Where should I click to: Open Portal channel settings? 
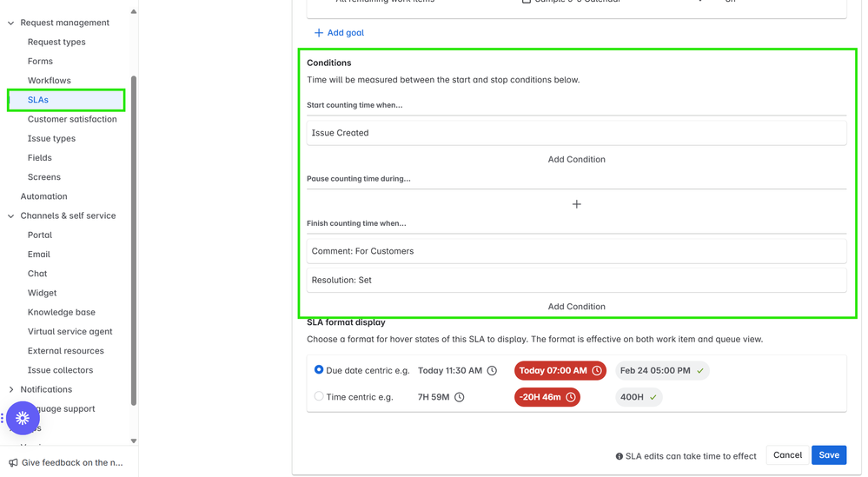click(40, 235)
